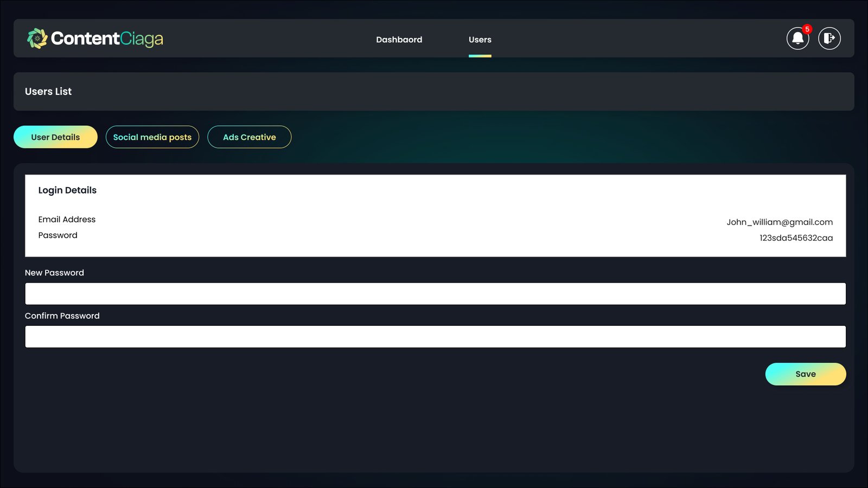868x488 pixels.
Task: Click the red notification count badge
Action: (807, 29)
